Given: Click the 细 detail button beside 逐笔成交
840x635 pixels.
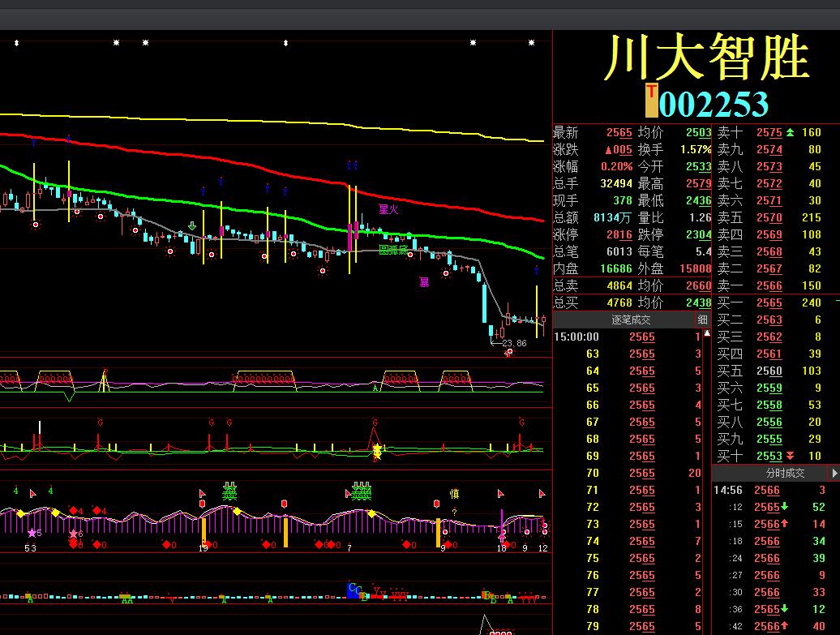Looking at the screenshot, I should pyautogui.click(x=702, y=320).
